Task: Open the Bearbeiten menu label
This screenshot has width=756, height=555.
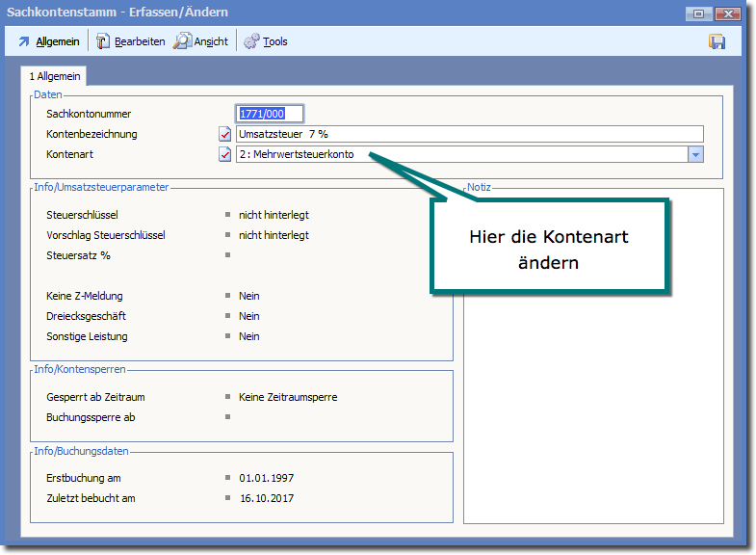Action: pyautogui.click(x=140, y=41)
